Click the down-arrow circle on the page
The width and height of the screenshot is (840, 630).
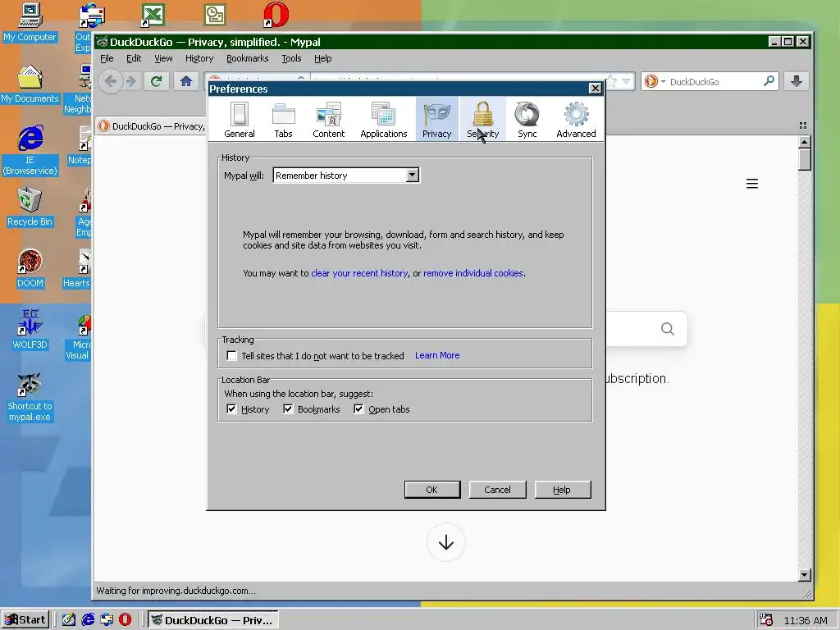445,543
